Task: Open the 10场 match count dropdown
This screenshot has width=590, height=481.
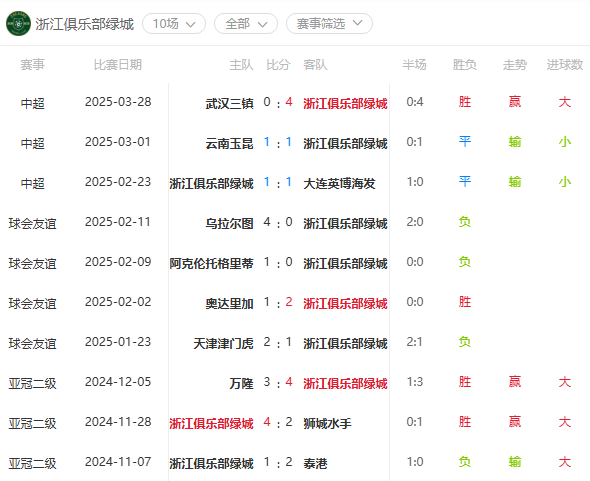Action: coord(174,24)
